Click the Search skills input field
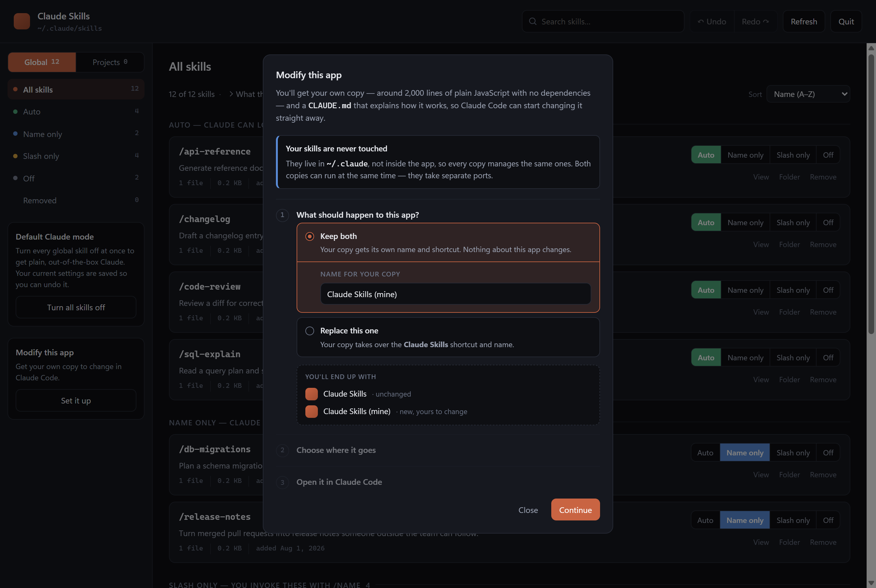Viewport: 876px width, 588px height. [x=603, y=21]
